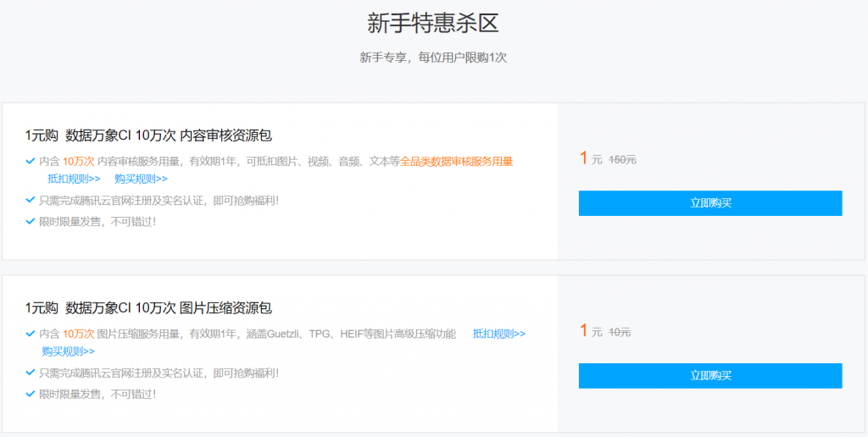This screenshot has width=868, height=437.
Task: Click 立即购买 for 内容审核资源包
Action: pos(710,203)
